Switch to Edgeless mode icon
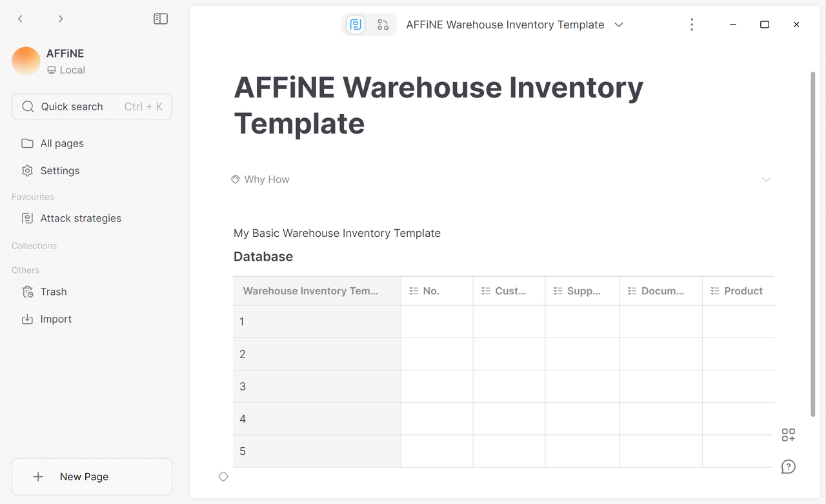Image resolution: width=826 pixels, height=504 pixels. click(383, 25)
